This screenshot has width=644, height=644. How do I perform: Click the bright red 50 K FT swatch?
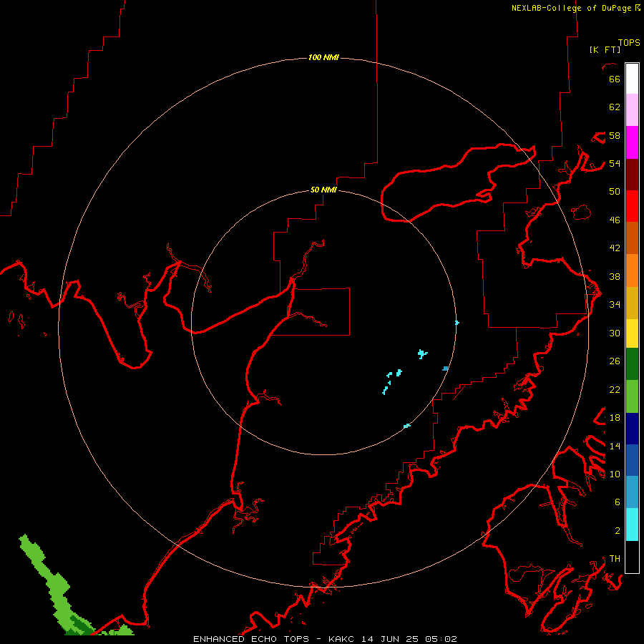click(632, 206)
